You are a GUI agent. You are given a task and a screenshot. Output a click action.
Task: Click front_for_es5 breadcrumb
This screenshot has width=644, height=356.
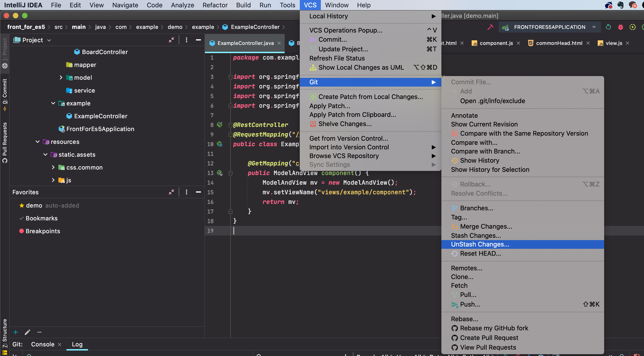(26, 27)
